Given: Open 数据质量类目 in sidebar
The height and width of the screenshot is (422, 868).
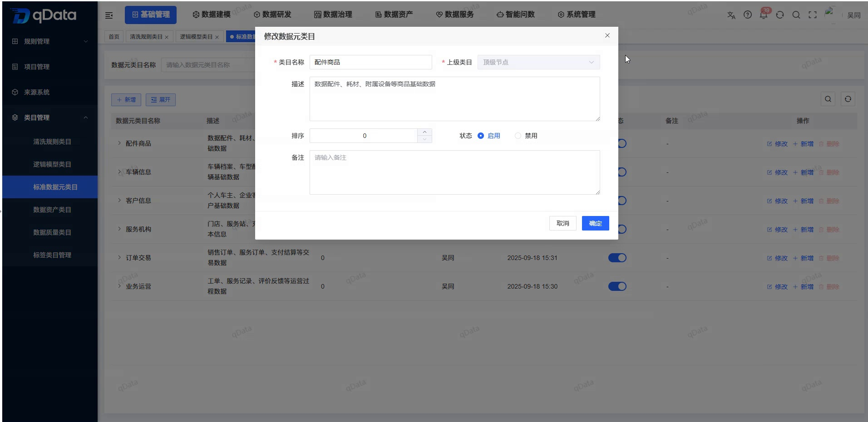Looking at the screenshot, I should pos(50,232).
